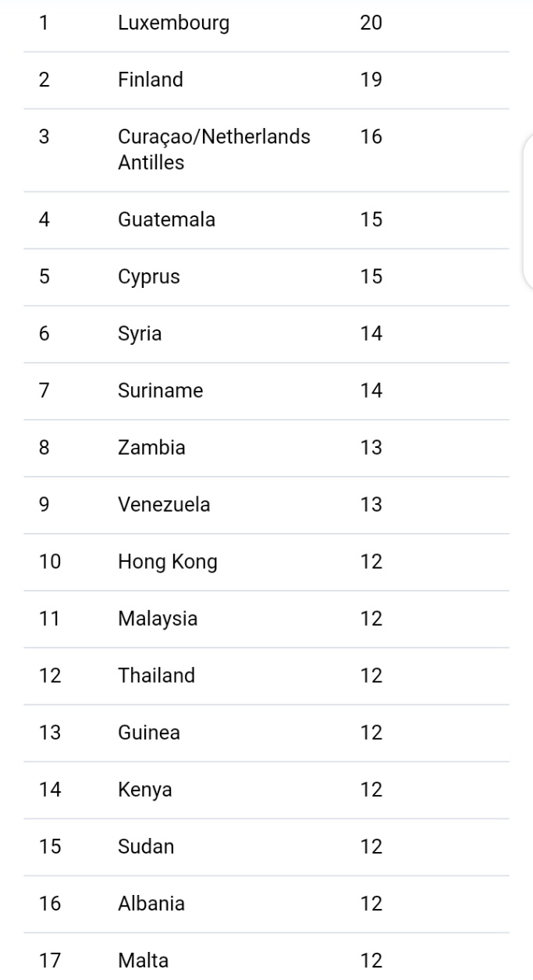Click the Malta country name
533x980 pixels.
(x=143, y=960)
